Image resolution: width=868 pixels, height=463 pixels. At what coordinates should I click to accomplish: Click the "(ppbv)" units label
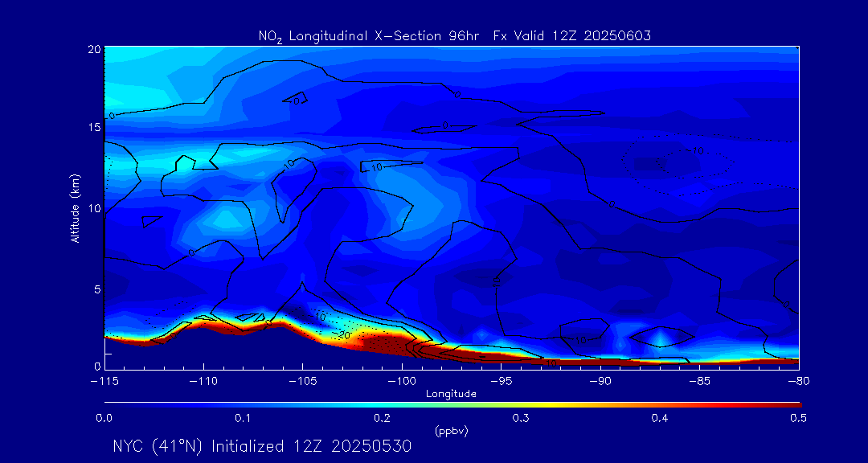tap(451, 432)
